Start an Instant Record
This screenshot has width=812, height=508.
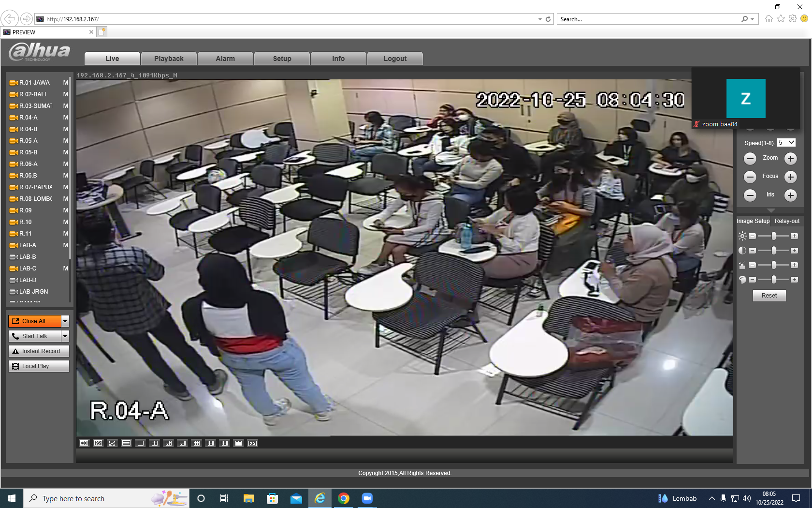tap(39, 351)
